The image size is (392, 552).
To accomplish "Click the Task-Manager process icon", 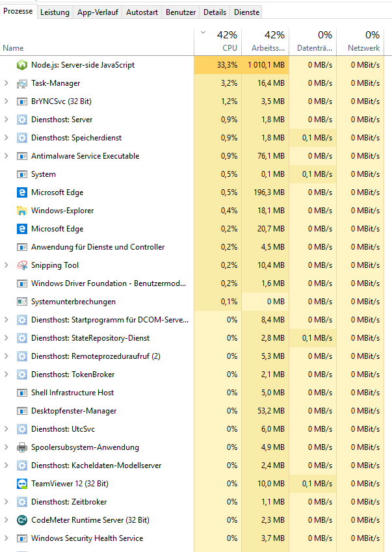I will (x=22, y=83).
